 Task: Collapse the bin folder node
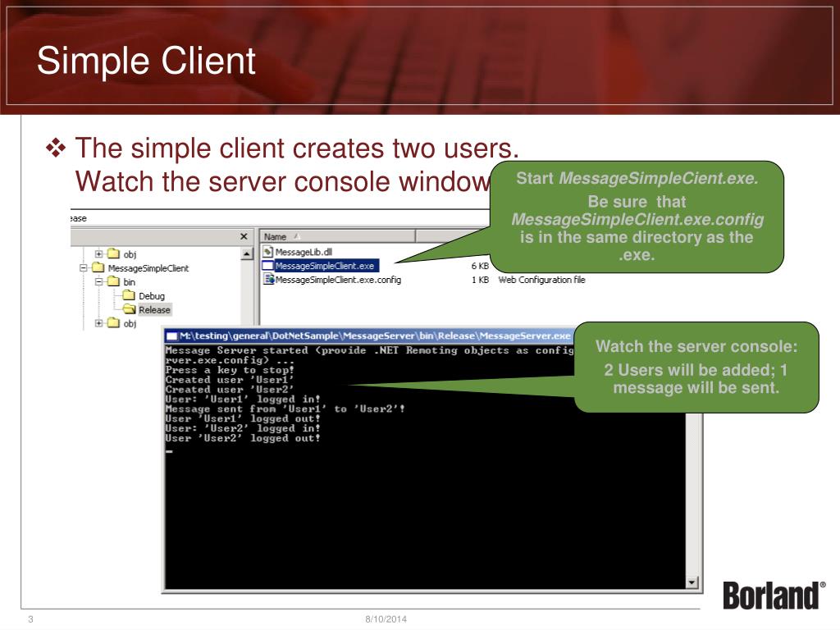pos(98,281)
